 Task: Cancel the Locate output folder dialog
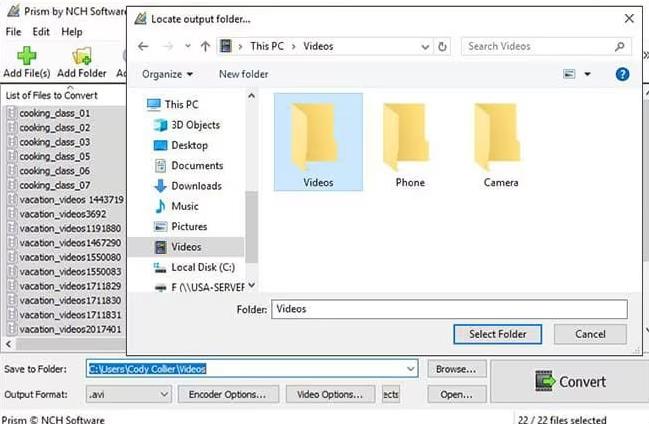click(590, 334)
